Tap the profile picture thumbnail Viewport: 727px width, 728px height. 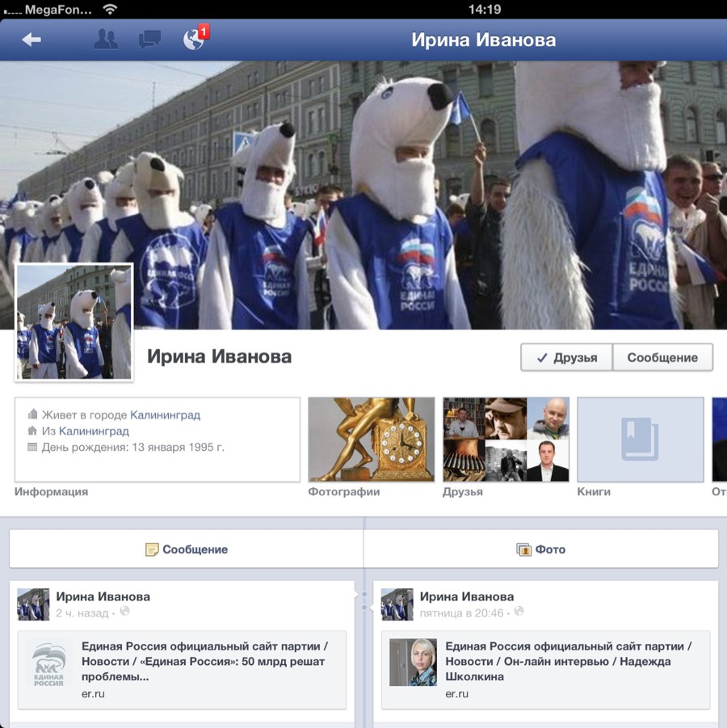point(74,322)
